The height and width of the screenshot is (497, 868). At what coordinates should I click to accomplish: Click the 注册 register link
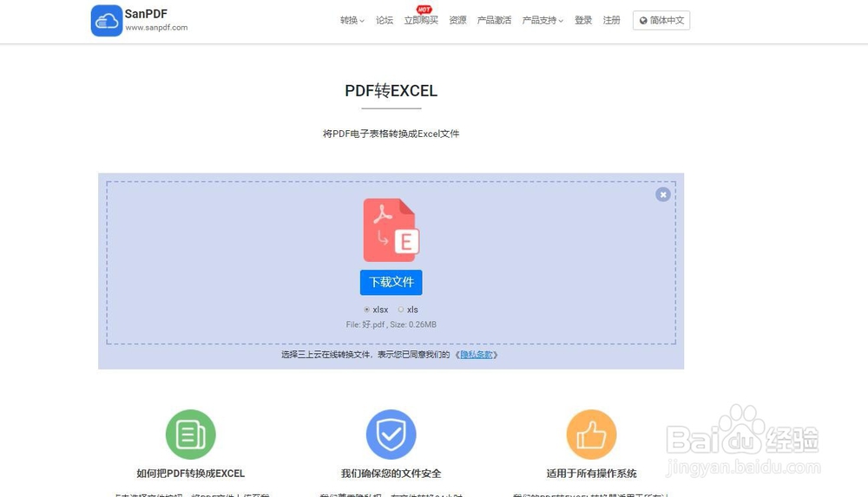coord(611,21)
